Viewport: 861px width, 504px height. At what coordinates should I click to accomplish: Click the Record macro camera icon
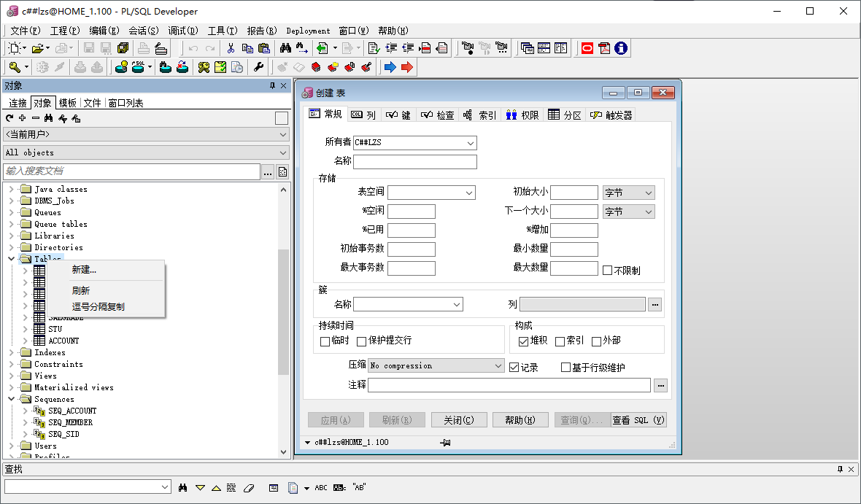tap(467, 48)
